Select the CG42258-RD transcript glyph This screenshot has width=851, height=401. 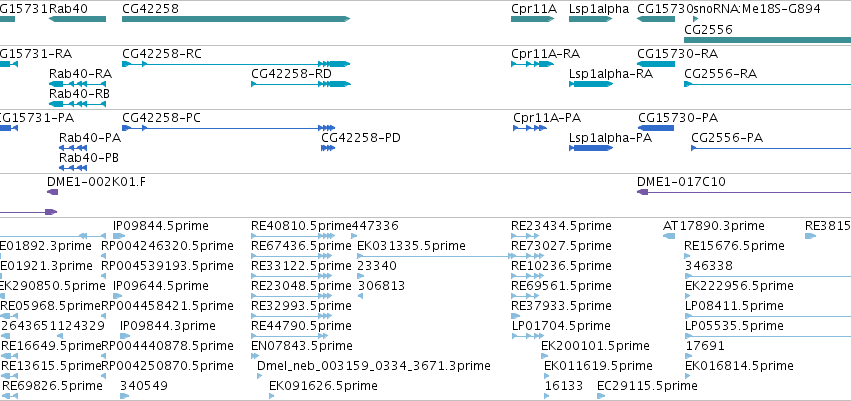pyautogui.click(x=301, y=84)
